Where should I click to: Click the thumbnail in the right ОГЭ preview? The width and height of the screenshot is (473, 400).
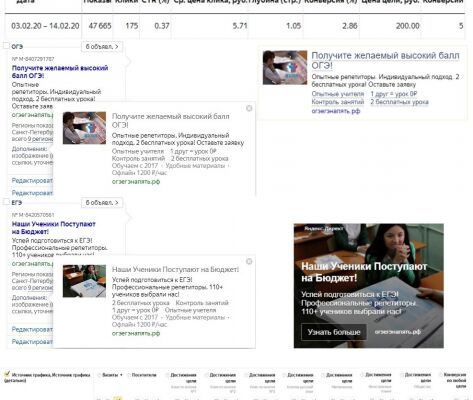pyautogui.click(x=285, y=67)
